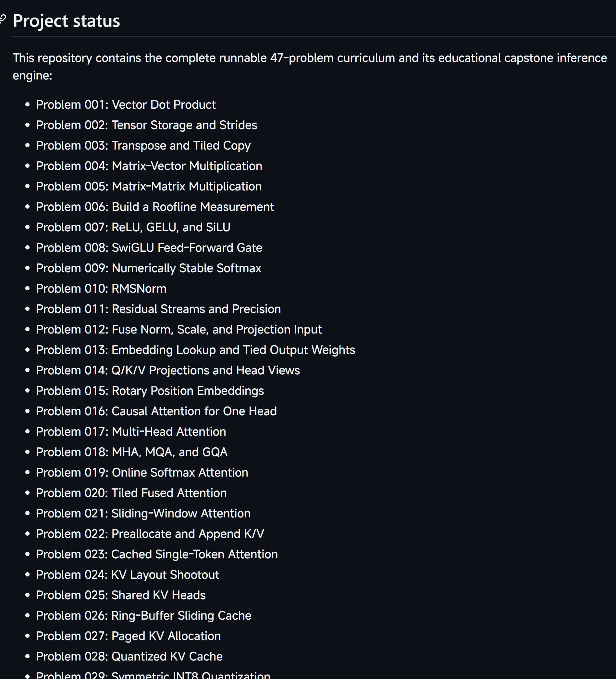Click Problem 013: Embedding Lookup and Tied Output Weights

195,350
